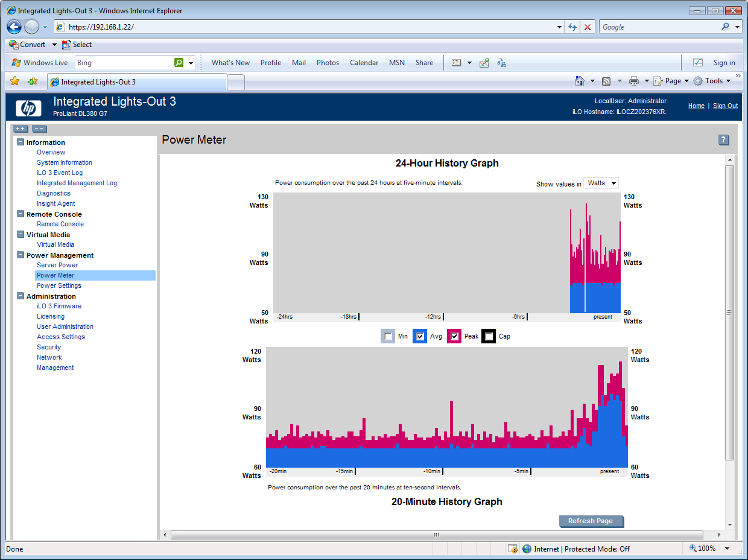Image resolution: width=748 pixels, height=560 pixels.
Task: Click the Refresh icon beside address bar
Action: (x=572, y=27)
